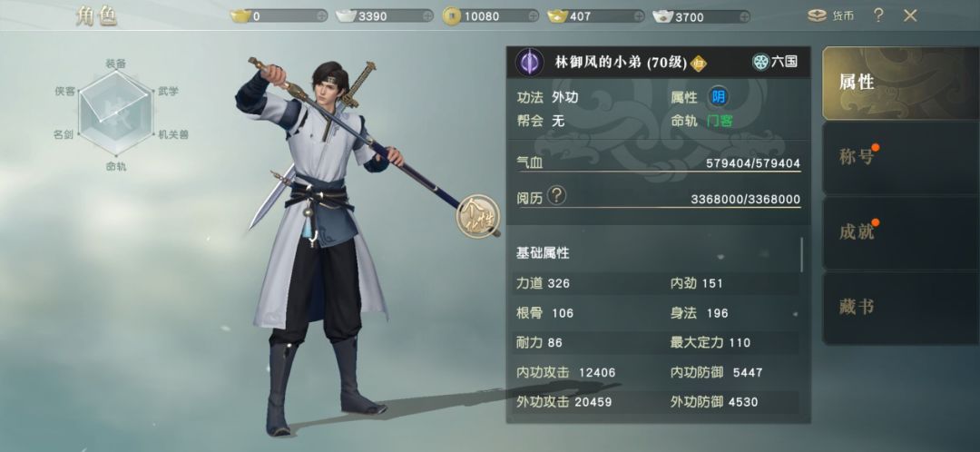Screen dimensions: 980x452
Task: Switch to the 属性 tab
Action: [x=900, y=83]
